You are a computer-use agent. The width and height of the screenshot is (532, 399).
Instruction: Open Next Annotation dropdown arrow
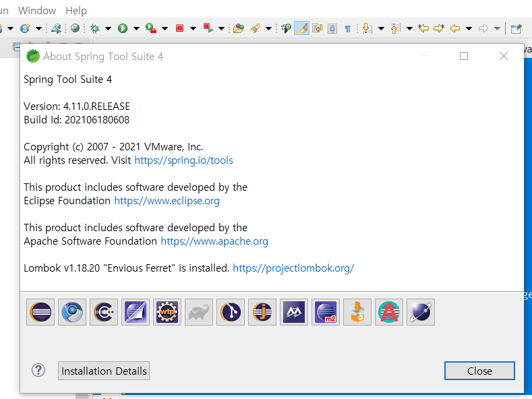pyautogui.click(x=382, y=28)
